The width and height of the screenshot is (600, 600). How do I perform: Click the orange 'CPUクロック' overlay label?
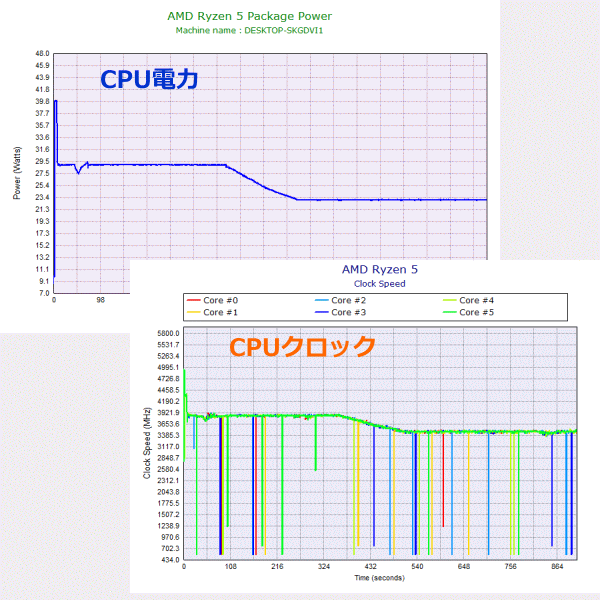302,347
